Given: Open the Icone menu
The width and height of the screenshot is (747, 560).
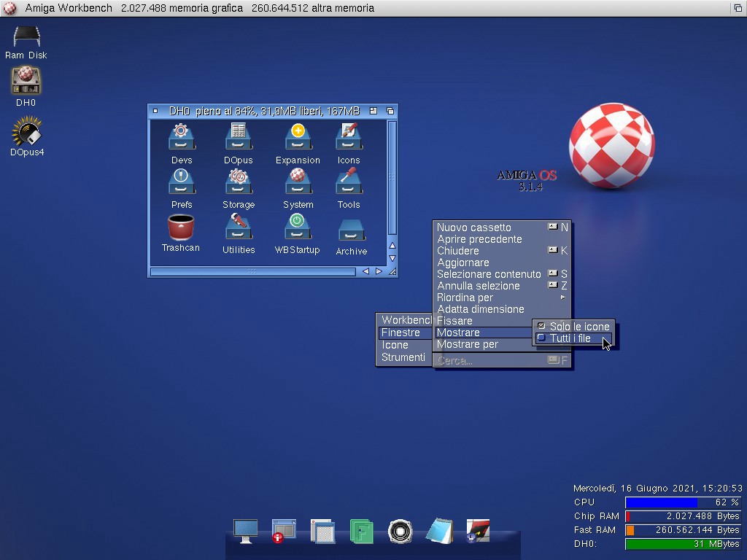Looking at the screenshot, I should (395, 345).
